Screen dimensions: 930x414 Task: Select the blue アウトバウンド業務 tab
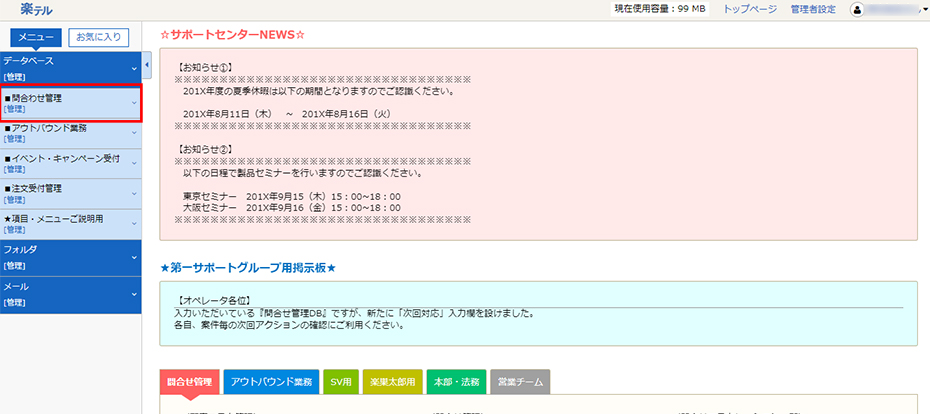[271, 382]
